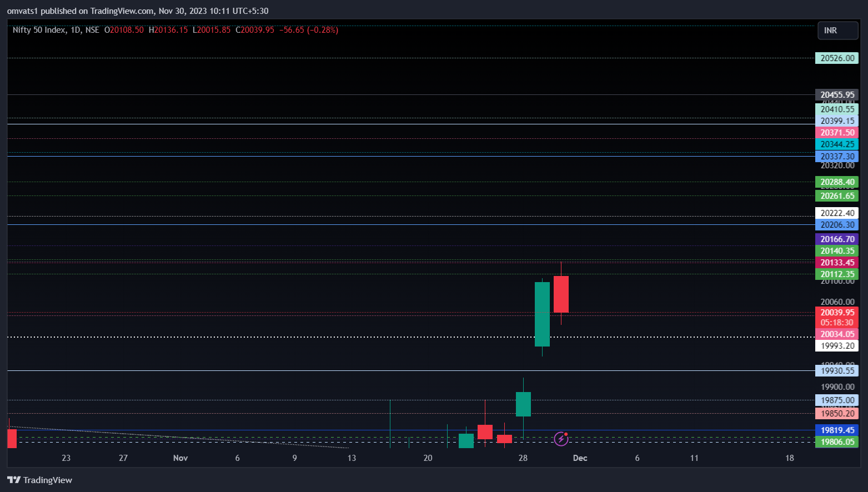Click the low value L20015.85

point(212,30)
